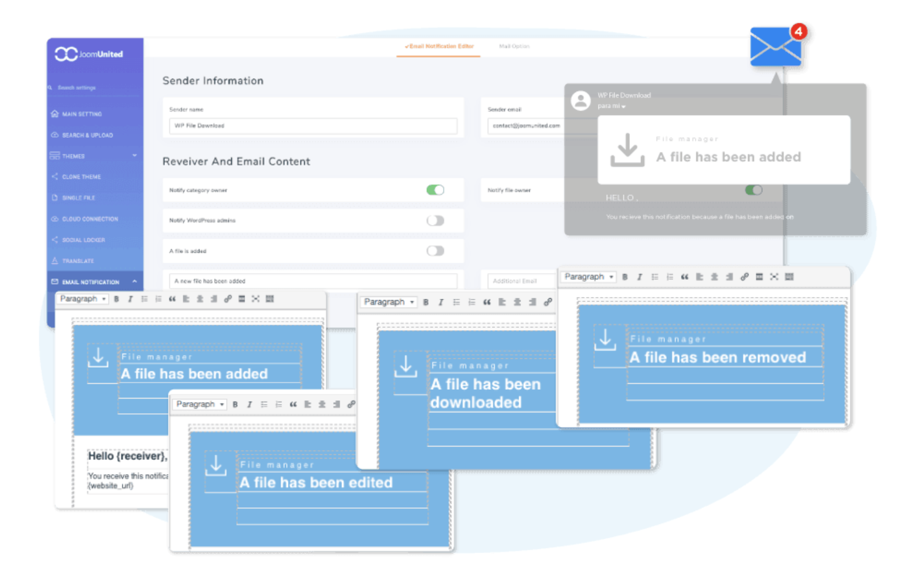The width and height of the screenshot is (924, 567).
Task: Insert bulleted list in the 'file removed' editor
Action: (655, 277)
